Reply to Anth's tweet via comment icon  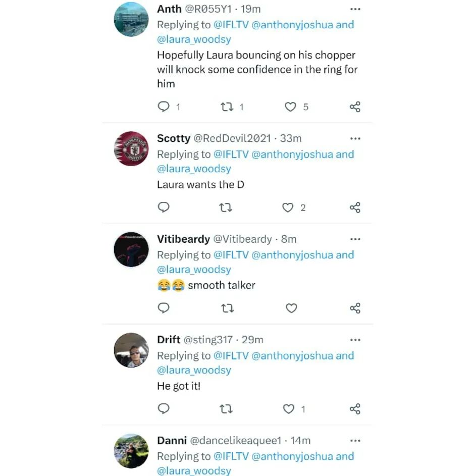tap(164, 107)
